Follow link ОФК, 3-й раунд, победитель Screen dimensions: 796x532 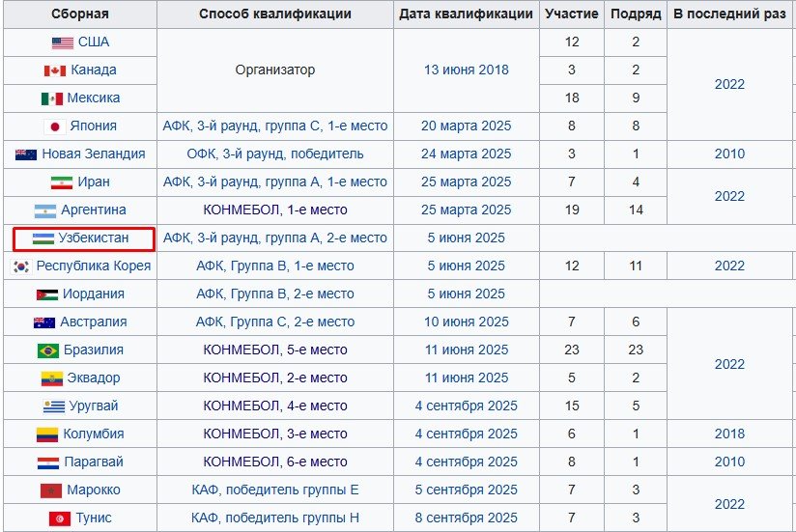275,154
